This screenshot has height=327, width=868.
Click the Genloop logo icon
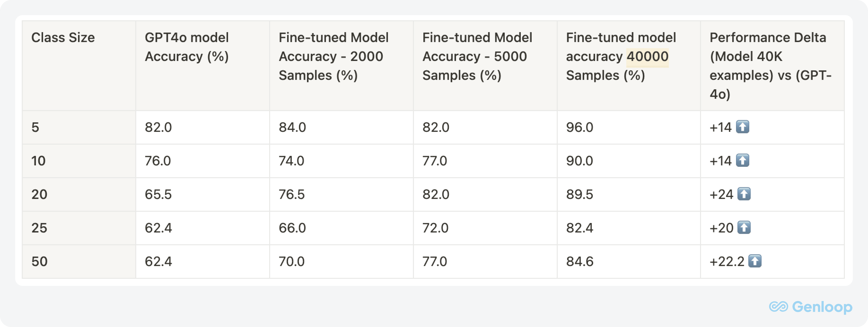pyautogui.click(x=778, y=307)
